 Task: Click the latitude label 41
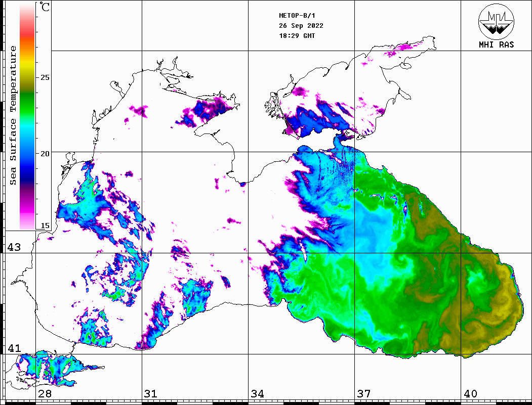14,348
